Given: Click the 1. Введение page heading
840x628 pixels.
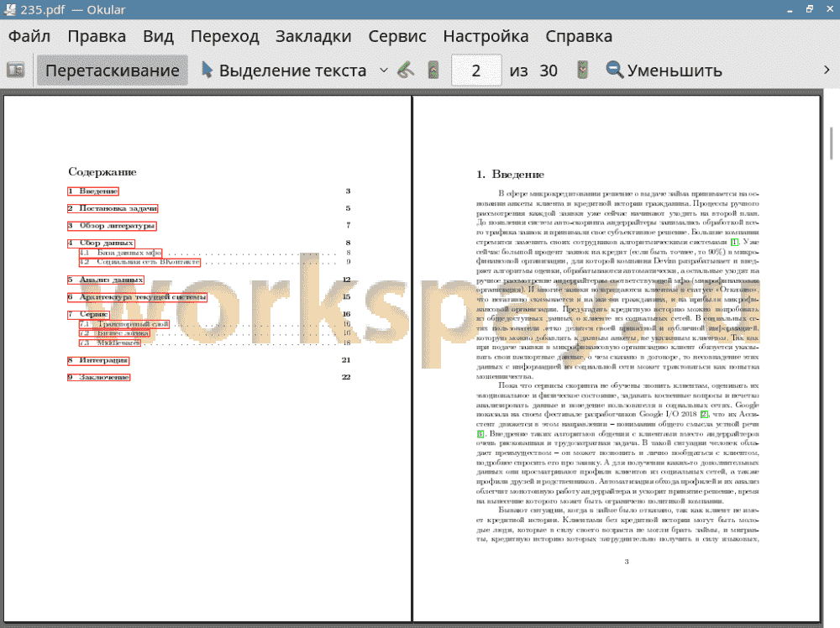Looking at the screenshot, I should coord(510,175).
